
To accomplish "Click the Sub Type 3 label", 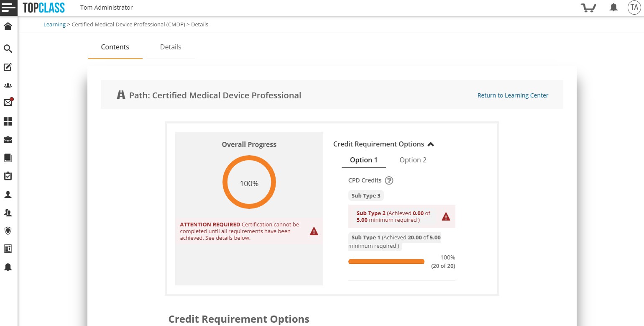I will (366, 195).
